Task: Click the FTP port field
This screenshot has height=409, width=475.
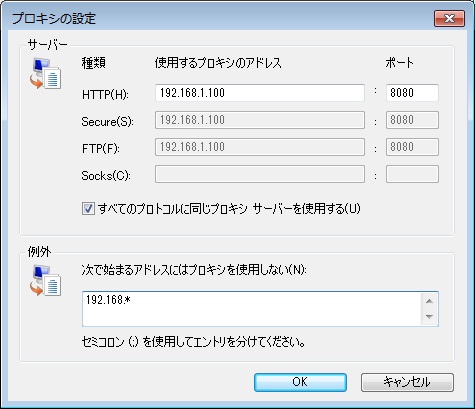Action: [x=412, y=147]
